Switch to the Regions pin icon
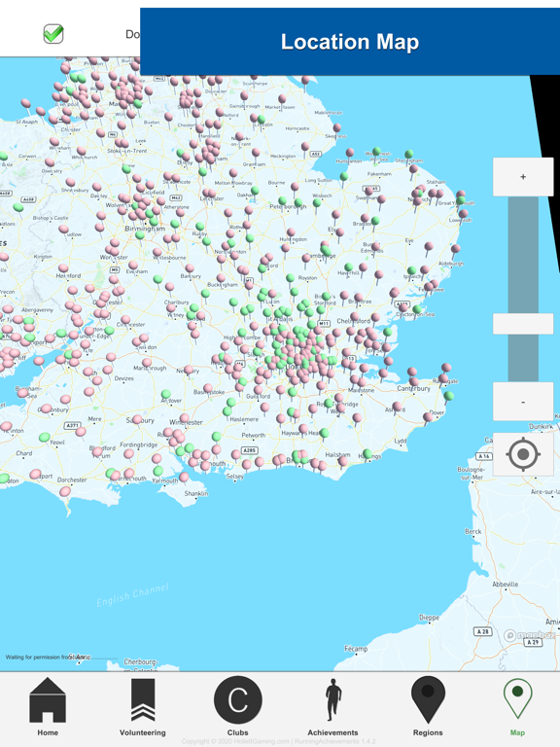 428,700
